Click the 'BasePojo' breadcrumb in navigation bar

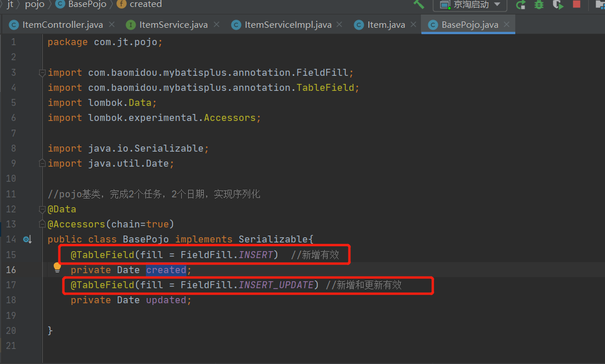click(x=87, y=4)
